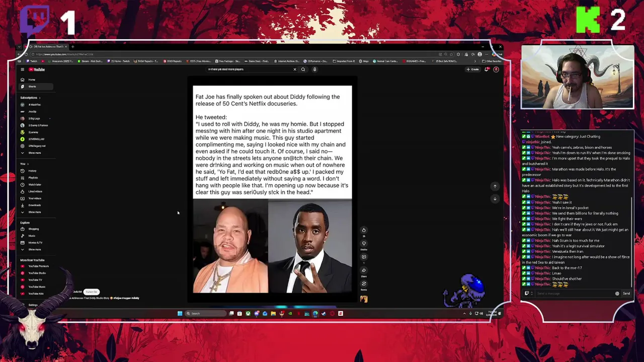Show more subscriptions in sidebar
This screenshot has width=644, height=362.
click(x=36, y=153)
